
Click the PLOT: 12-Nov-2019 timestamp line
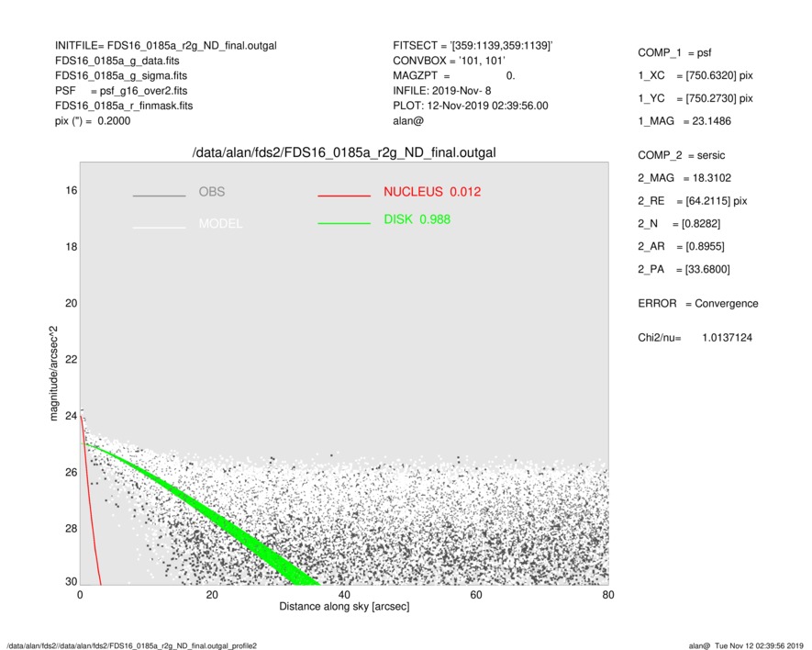(x=470, y=106)
